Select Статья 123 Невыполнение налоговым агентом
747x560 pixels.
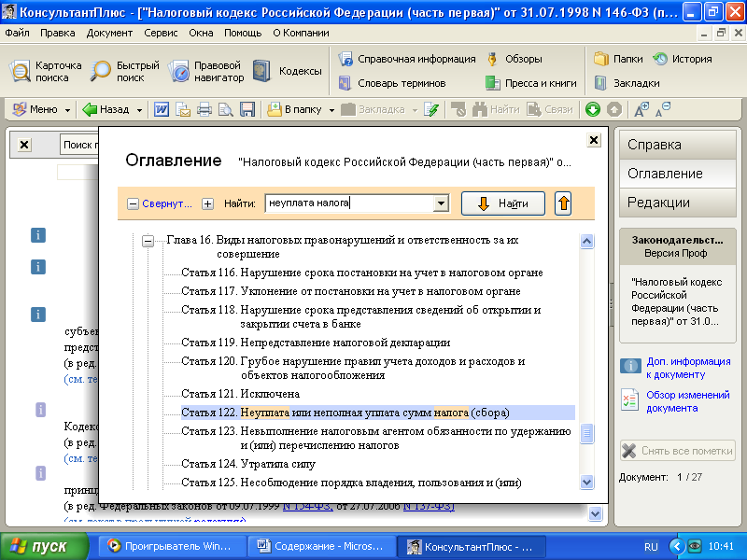pos(376,438)
